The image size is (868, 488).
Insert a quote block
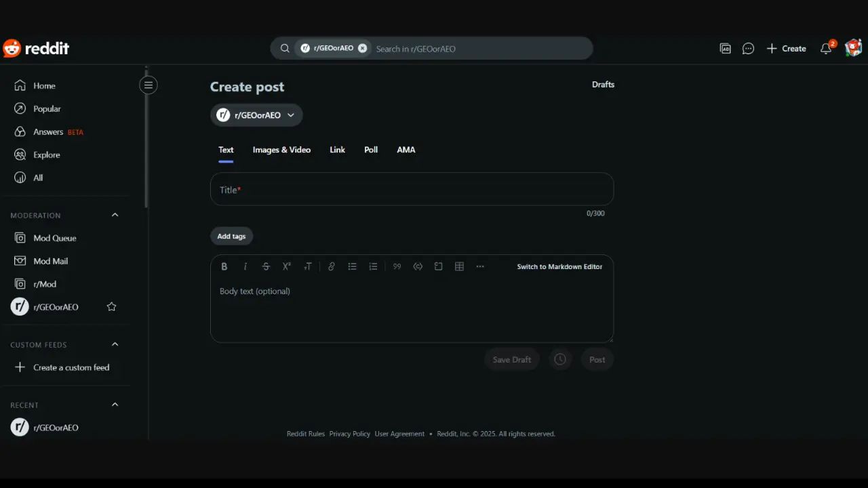pos(397,266)
